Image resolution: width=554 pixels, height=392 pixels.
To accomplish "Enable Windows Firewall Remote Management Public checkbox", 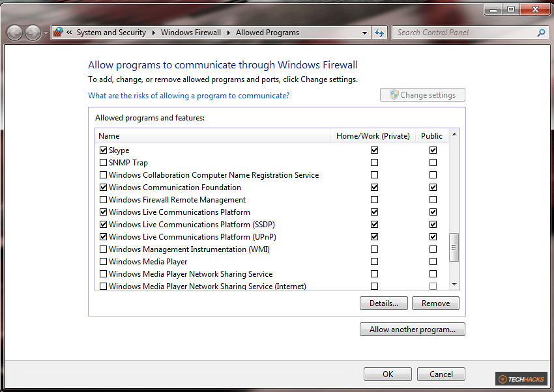I will (433, 200).
